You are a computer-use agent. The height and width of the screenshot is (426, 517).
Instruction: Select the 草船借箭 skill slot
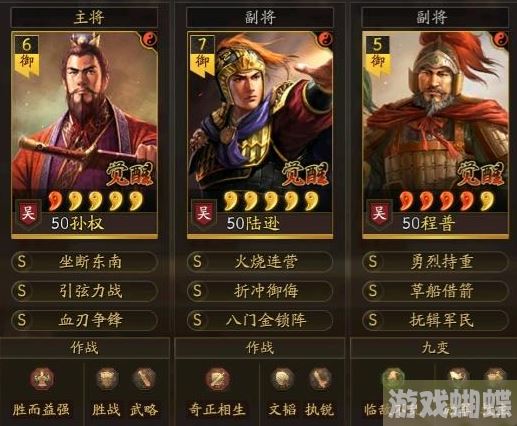pos(435,291)
